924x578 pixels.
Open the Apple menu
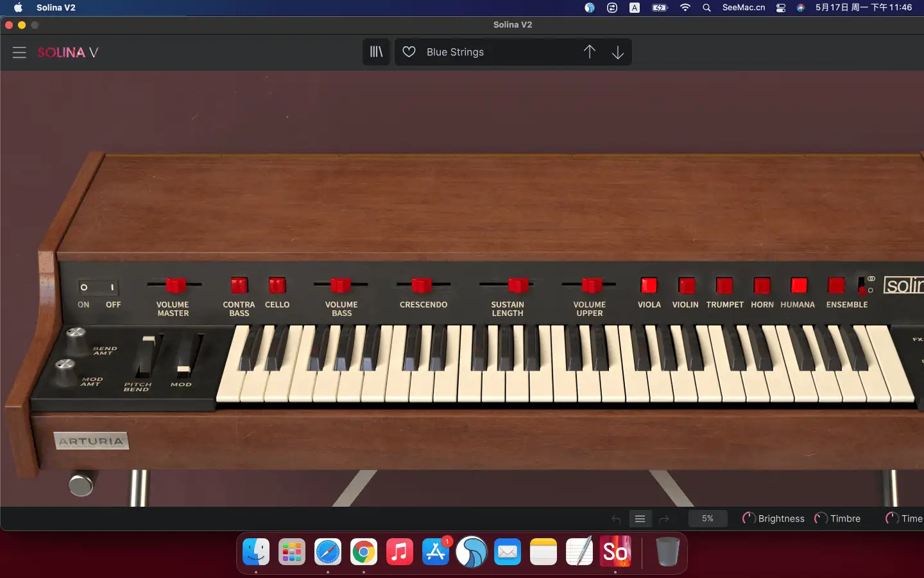tap(17, 8)
